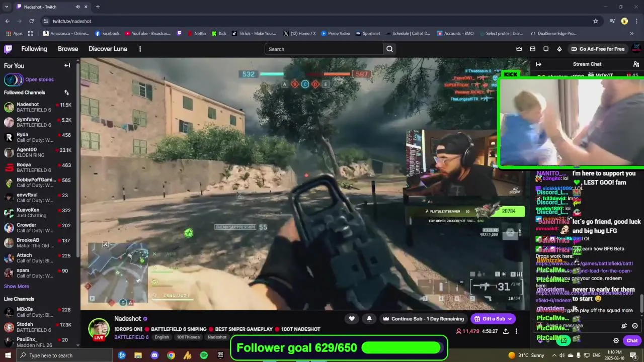Screen dimensions: 644x362
Task: Click Go Ad-Free for Free button
Action: coord(598,49)
